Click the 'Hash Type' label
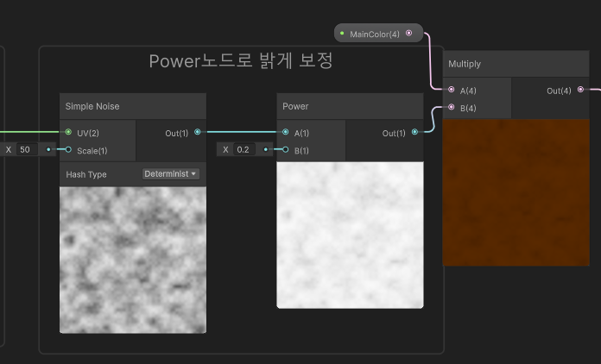The height and width of the screenshot is (364, 601). point(86,174)
